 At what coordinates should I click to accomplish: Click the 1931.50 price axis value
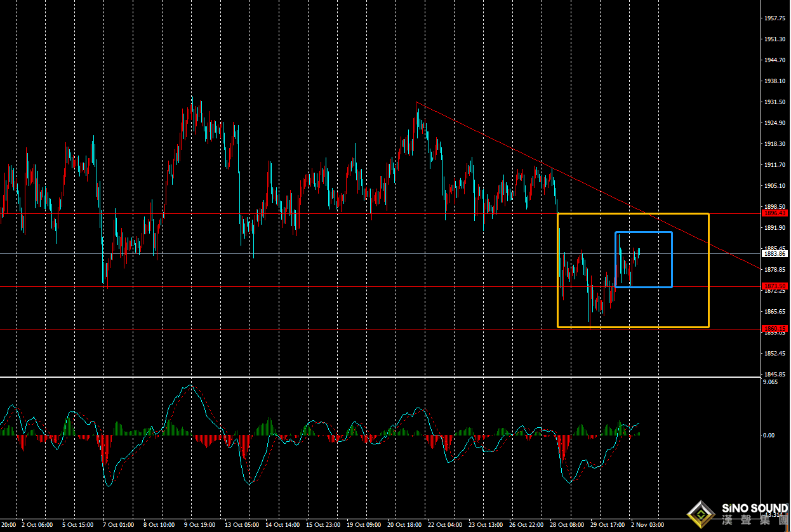point(774,102)
